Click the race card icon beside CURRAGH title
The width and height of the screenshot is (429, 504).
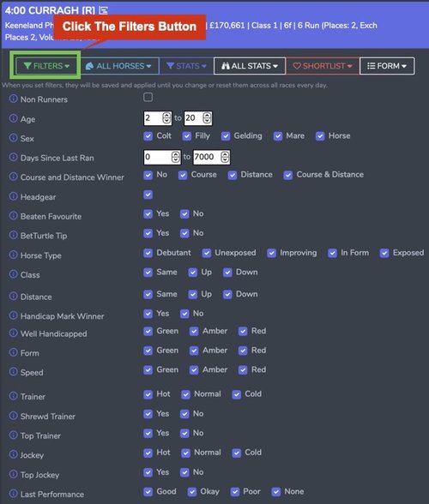(103, 10)
